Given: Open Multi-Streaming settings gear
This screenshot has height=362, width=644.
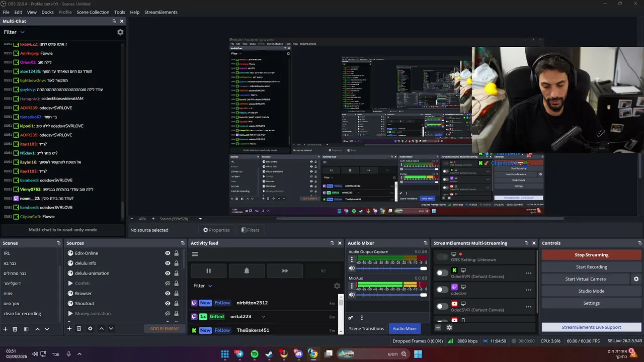Looking at the screenshot, I should click(x=449, y=327).
